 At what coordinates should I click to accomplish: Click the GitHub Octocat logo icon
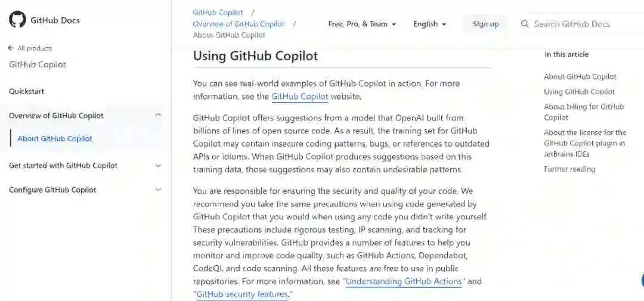click(x=18, y=20)
